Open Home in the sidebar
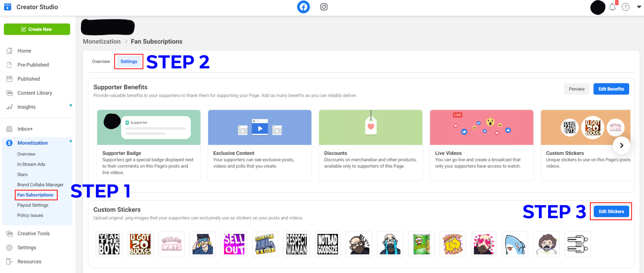This screenshot has height=273, width=644. point(24,51)
